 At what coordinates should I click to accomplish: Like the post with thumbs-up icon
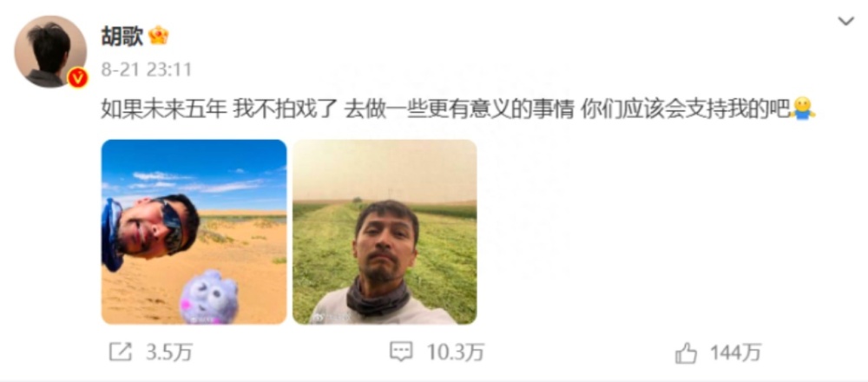pyautogui.click(x=686, y=352)
